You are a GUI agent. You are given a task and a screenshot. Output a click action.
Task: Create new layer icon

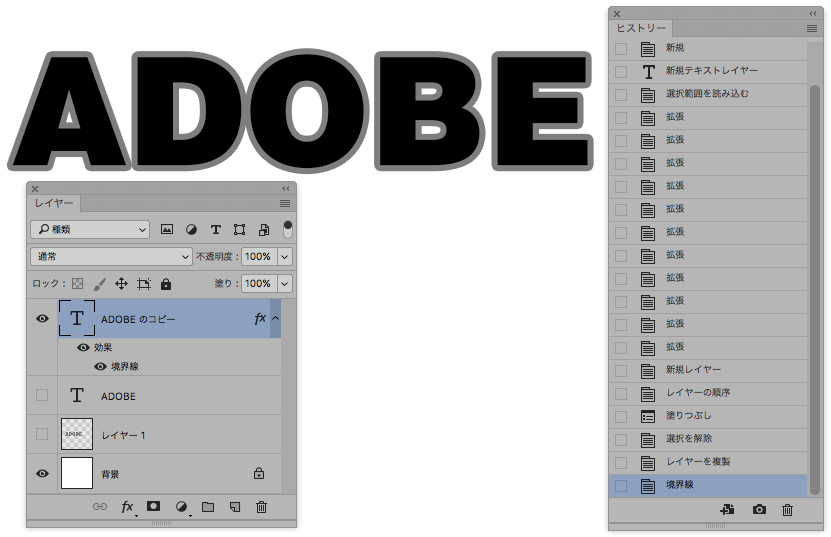click(x=235, y=507)
